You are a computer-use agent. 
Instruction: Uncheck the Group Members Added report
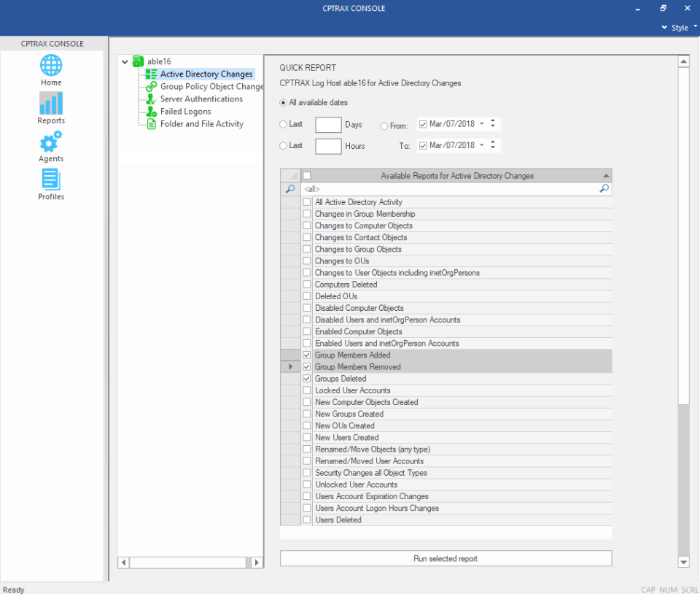click(306, 355)
